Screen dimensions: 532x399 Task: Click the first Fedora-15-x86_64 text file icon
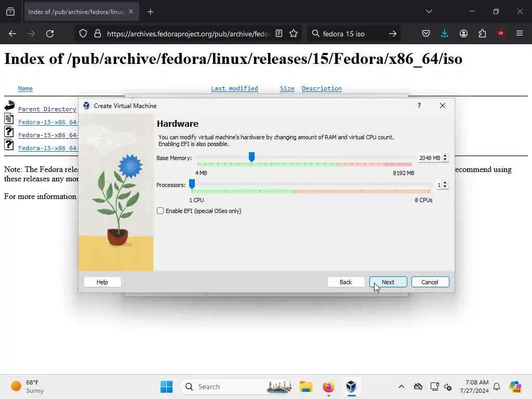[x=9, y=118]
